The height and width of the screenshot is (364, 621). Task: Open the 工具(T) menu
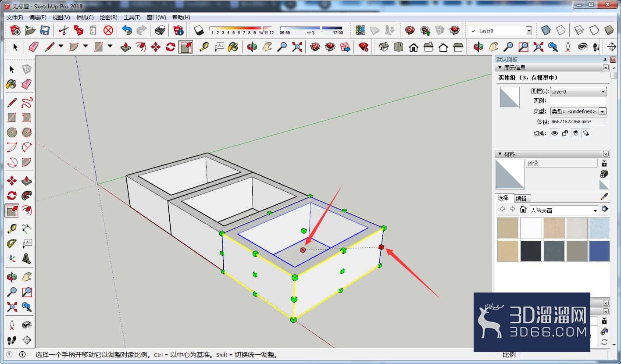132,18
